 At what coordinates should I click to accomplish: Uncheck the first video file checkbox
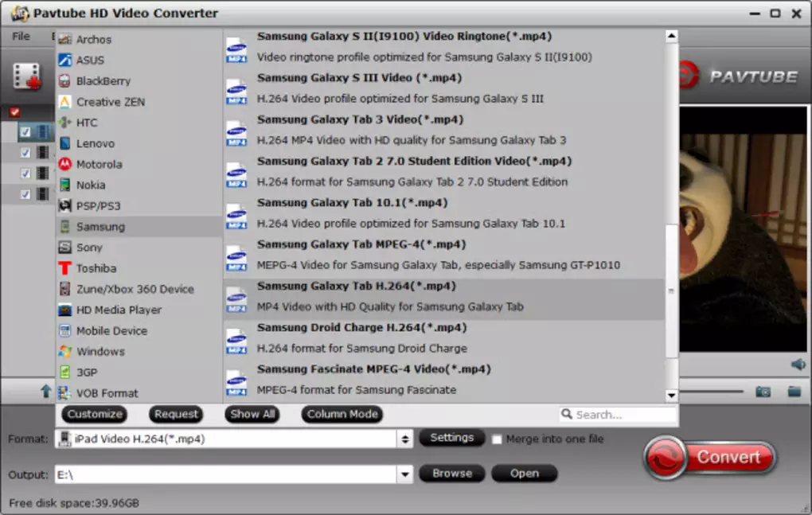(25, 131)
